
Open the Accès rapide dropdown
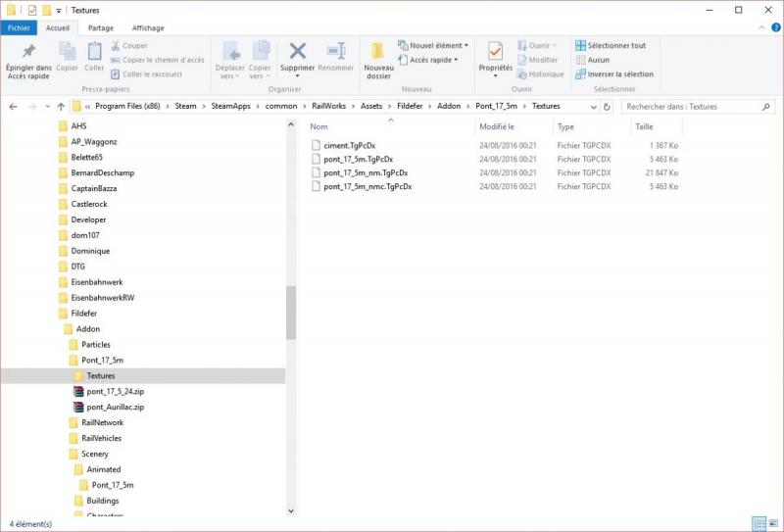[x=428, y=60]
